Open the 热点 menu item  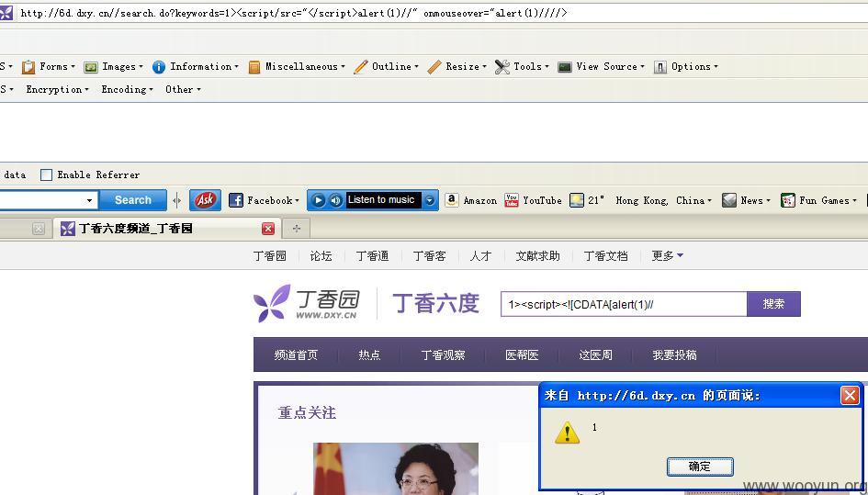coord(369,354)
